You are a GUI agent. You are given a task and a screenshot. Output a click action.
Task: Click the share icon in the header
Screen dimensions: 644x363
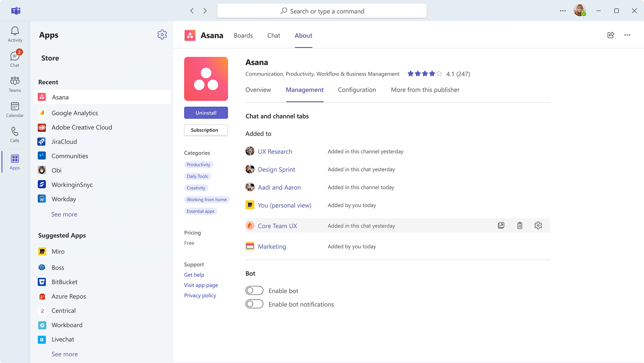pyautogui.click(x=611, y=35)
